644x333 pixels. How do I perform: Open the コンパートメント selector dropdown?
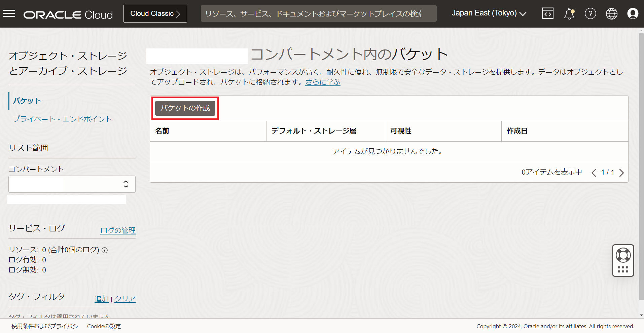(72, 184)
